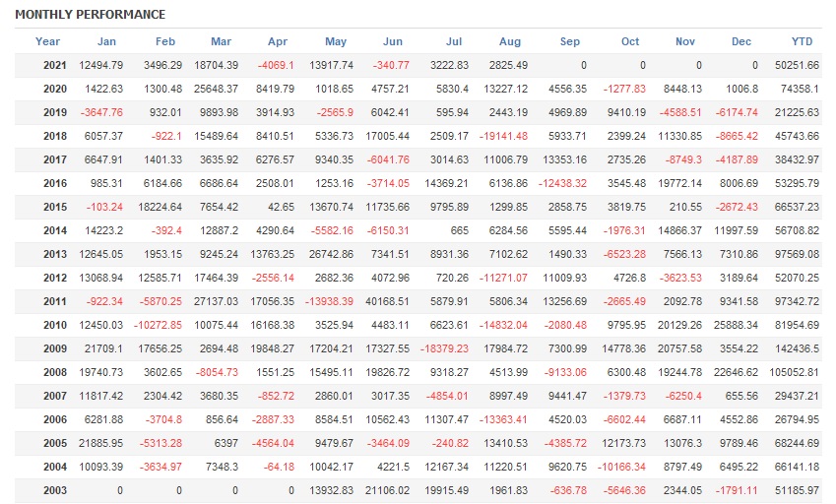836x504 pixels.
Task: Click the 2003 year row label
Action: tap(55, 489)
